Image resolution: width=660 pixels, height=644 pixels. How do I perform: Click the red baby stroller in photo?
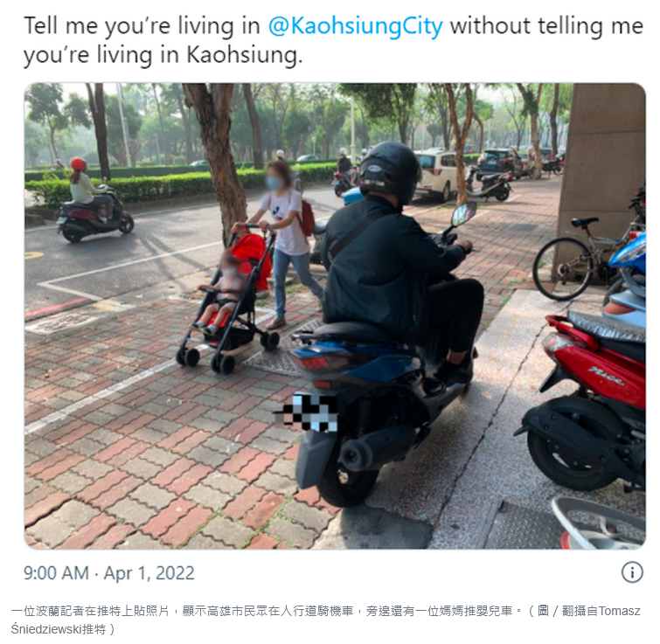point(232,299)
